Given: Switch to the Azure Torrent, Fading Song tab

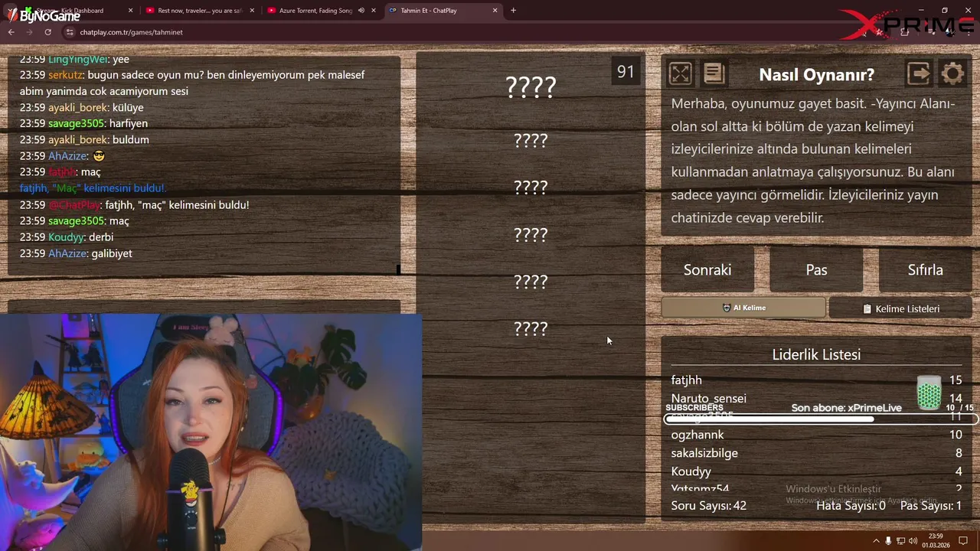Looking at the screenshot, I should click(320, 11).
